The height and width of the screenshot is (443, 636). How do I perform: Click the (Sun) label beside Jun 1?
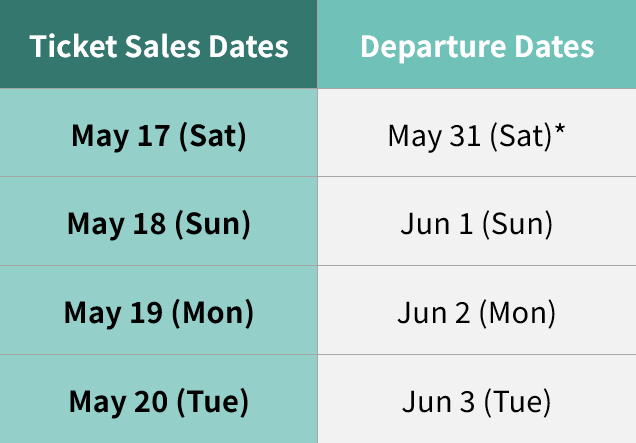coord(516,223)
